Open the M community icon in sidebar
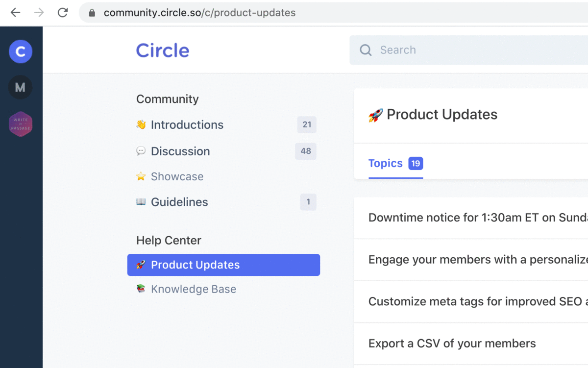588x368 pixels. click(x=20, y=87)
